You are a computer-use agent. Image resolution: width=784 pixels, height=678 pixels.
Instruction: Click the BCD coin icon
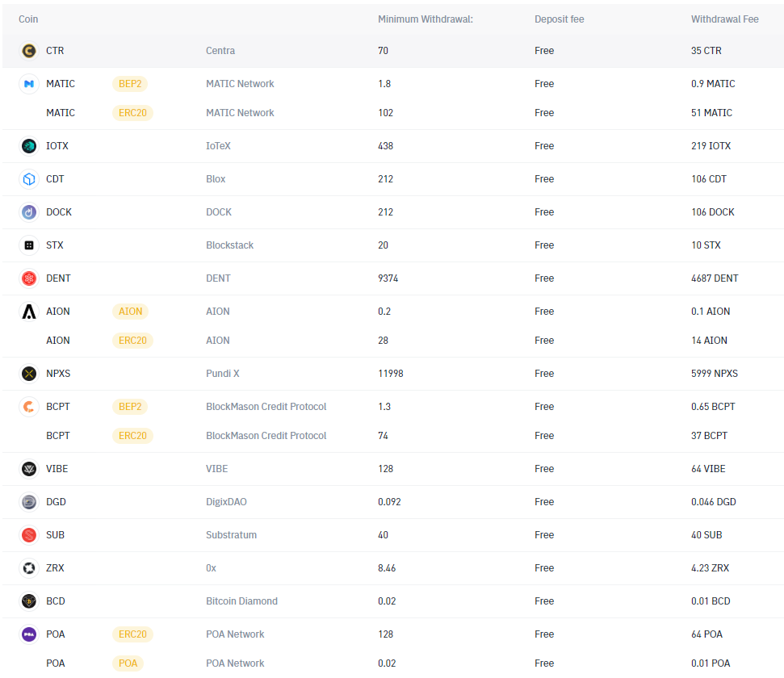point(29,601)
